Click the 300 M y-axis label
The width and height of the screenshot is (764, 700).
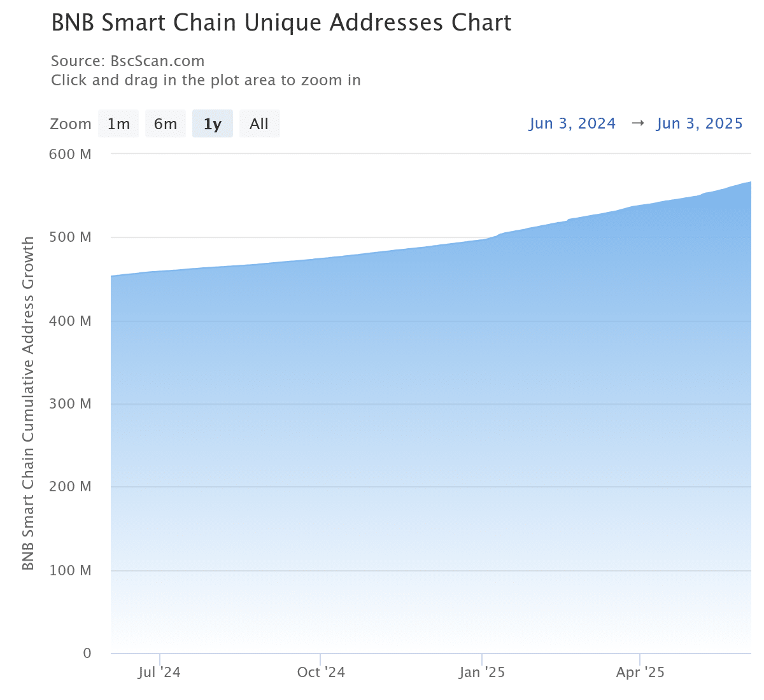70,404
